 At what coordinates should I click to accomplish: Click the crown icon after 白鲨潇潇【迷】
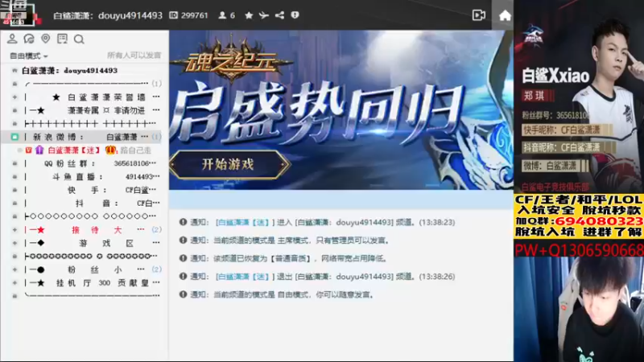[x=110, y=150]
